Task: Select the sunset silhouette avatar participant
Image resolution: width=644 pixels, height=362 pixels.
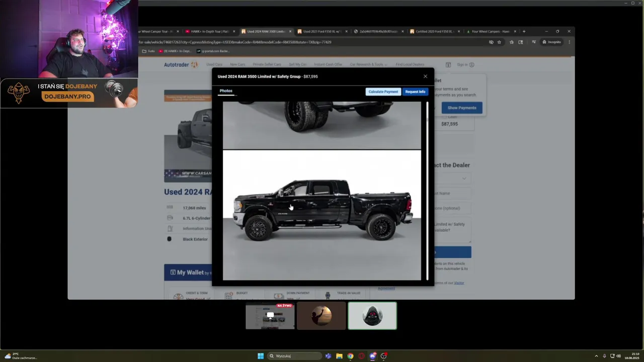Action: (321, 316)
